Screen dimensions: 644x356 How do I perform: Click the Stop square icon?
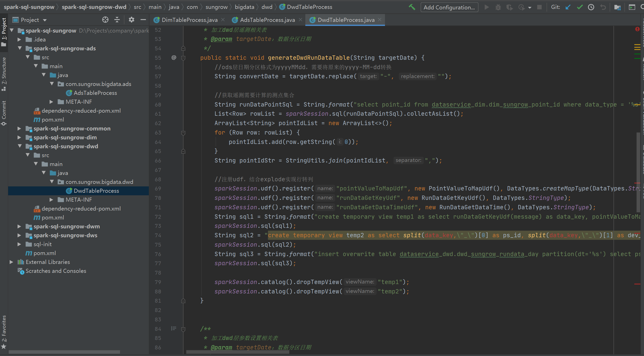click(x=539, y=7)
